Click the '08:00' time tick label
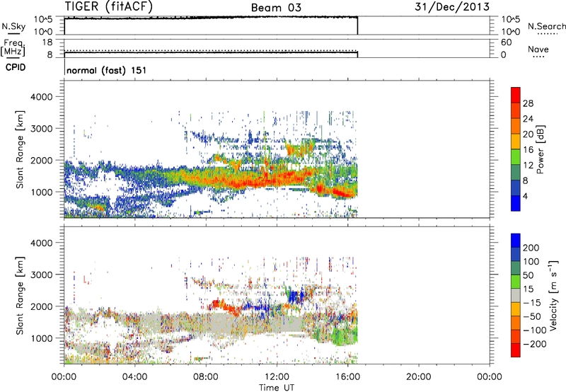Screen dimensions: 566x392 (x=206, y=377)
